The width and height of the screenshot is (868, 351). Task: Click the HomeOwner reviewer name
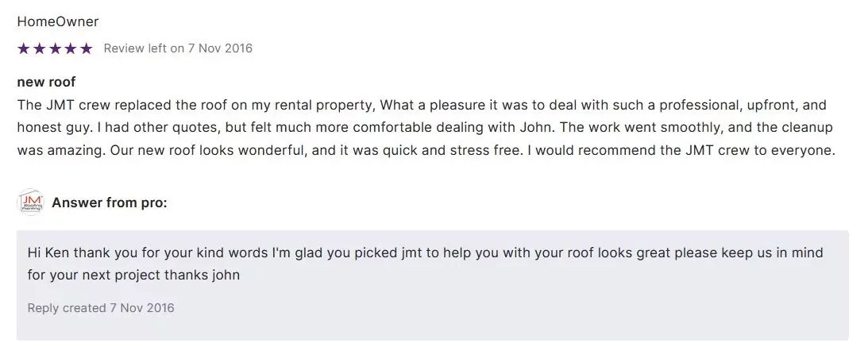tap(57, 21)
